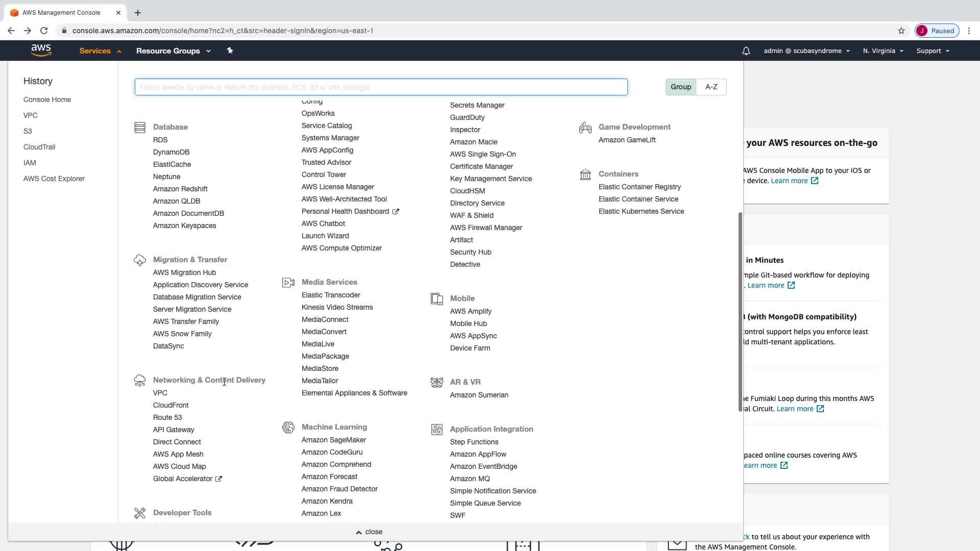
Task: Click the Database category icon
Action: 139,128
